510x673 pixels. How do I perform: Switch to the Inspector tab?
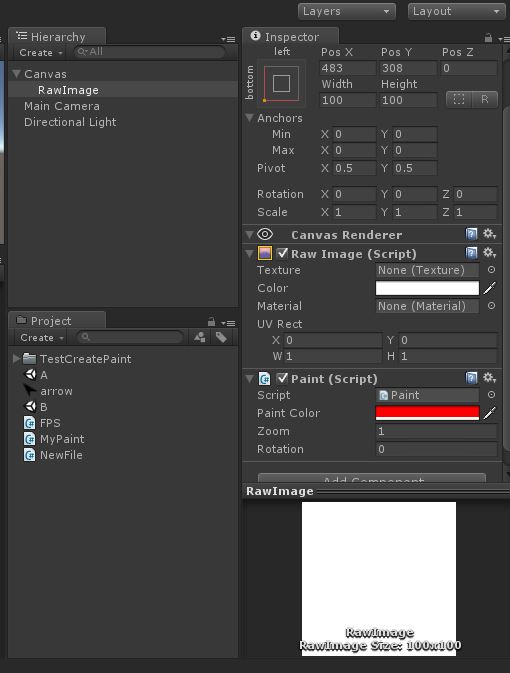point(291,37)
